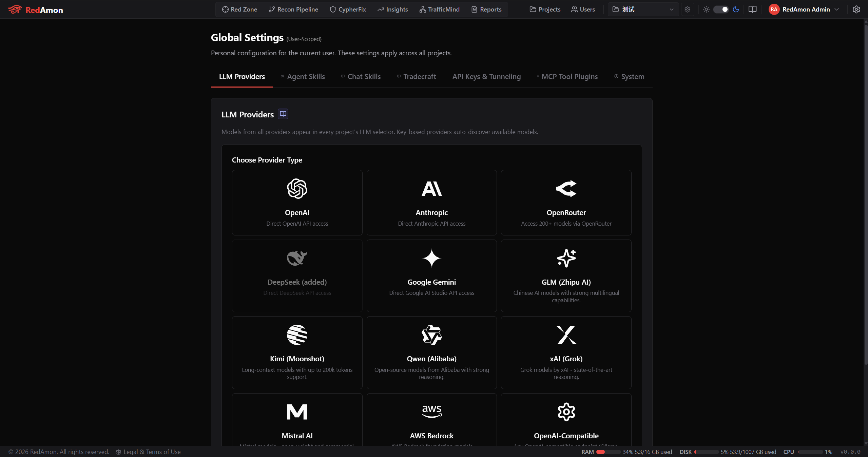Open project settings gear beside project selector
The image size is (868, 457).
687,9
